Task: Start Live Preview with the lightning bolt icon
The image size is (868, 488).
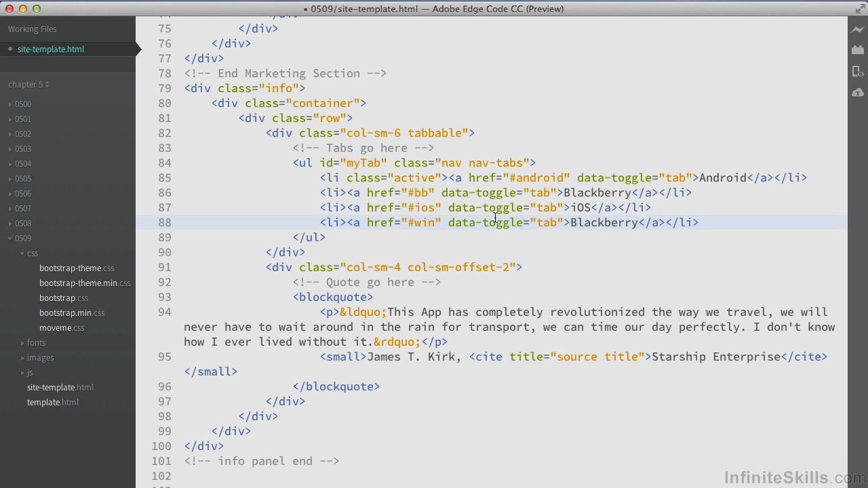Action: [x=858, y=30]
